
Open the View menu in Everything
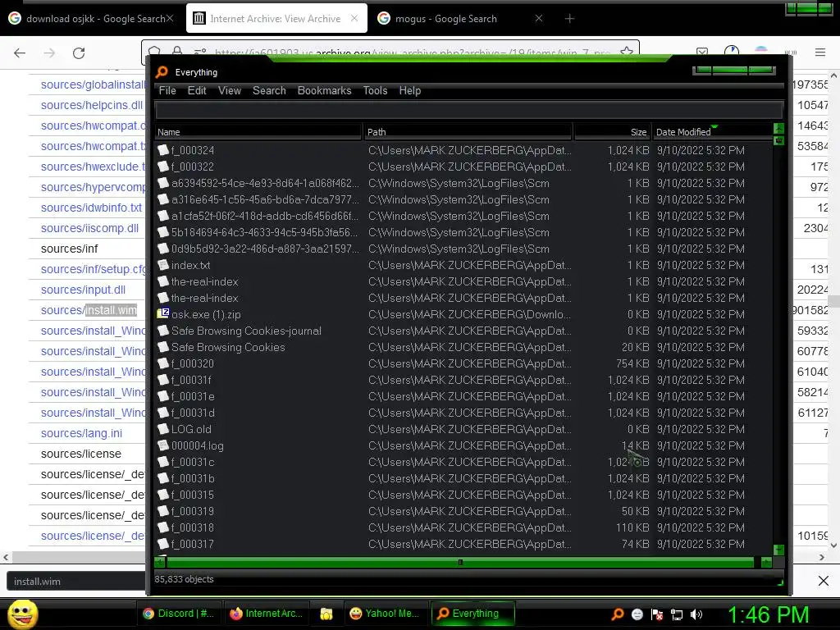pos(230,90)
